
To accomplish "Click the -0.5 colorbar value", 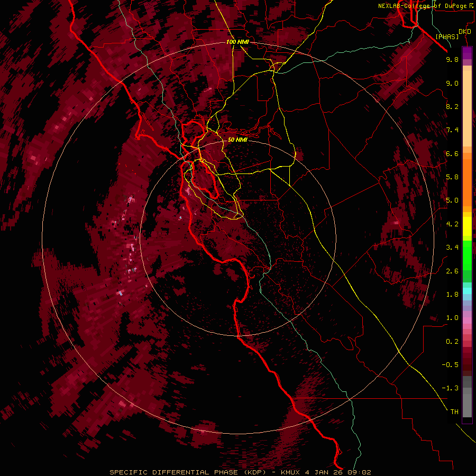I will pyautogui.click(x=450, y=365).
